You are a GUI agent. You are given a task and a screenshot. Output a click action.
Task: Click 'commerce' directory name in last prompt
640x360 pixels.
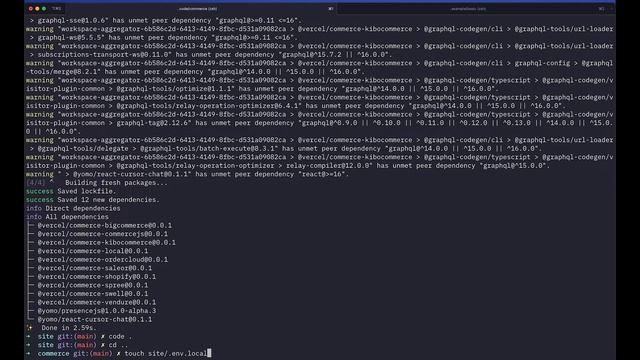[x=53, y=353]
